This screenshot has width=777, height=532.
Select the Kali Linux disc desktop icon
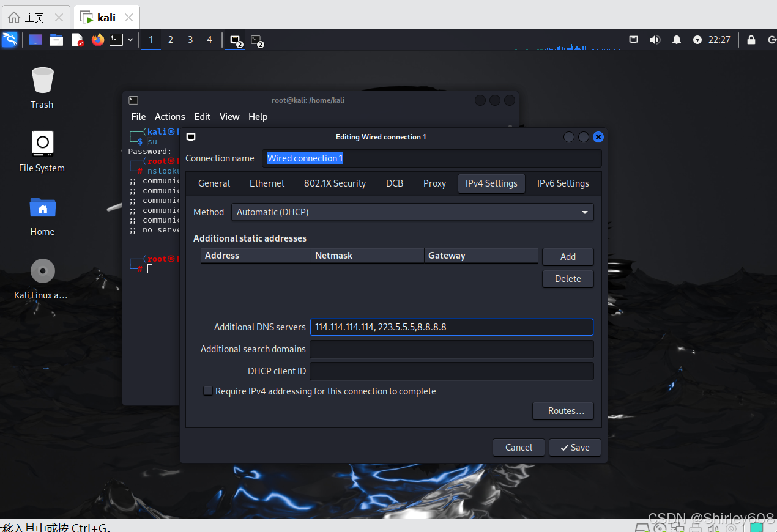coord(41,279)
